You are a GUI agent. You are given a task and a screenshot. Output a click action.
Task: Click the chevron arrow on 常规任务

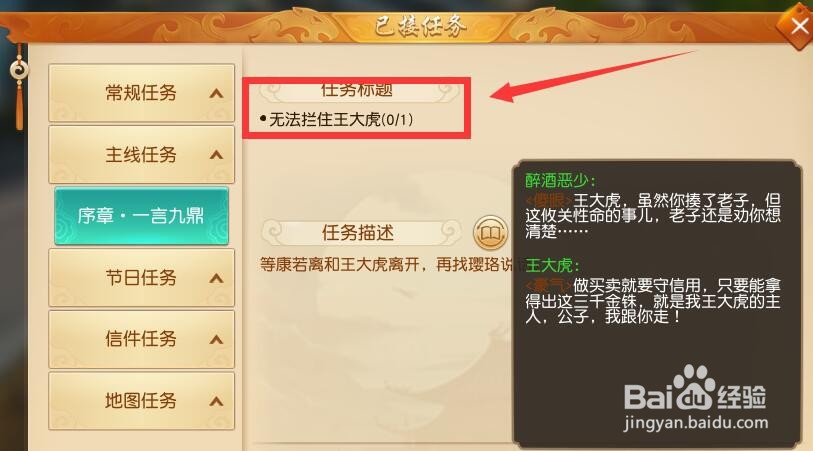point(216,94)
